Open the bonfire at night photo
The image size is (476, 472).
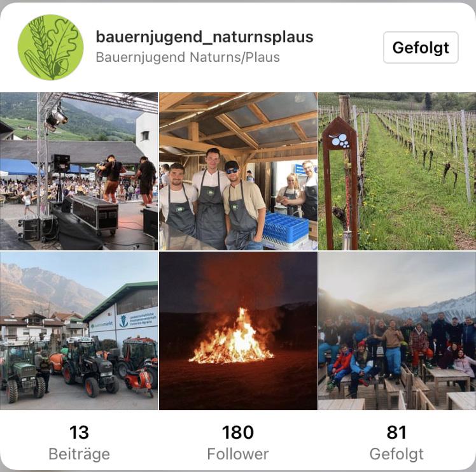pyautogui.click(x=238, y=331)
